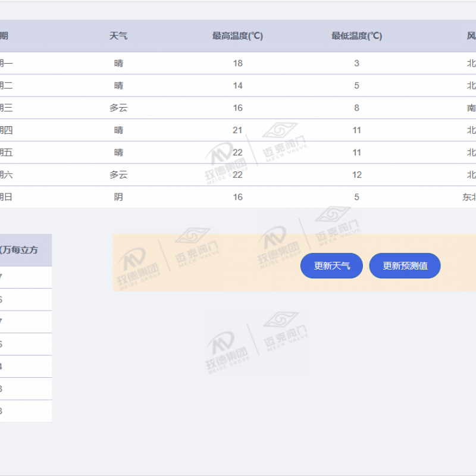Click the 最高温度(℃) column header
This screenshot has width=476, height=476.
pos(237,36)
